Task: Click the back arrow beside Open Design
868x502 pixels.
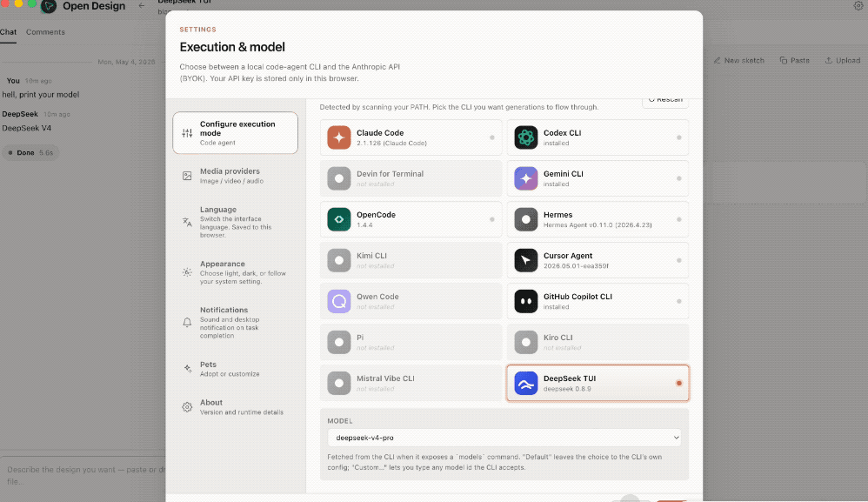Action: point(142,5)
